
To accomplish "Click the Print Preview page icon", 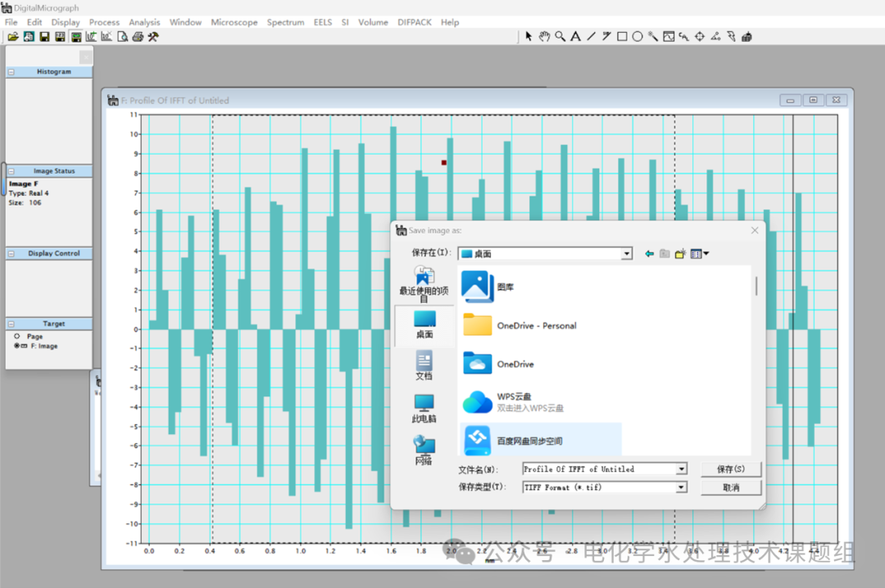I will tap(122, 37).
